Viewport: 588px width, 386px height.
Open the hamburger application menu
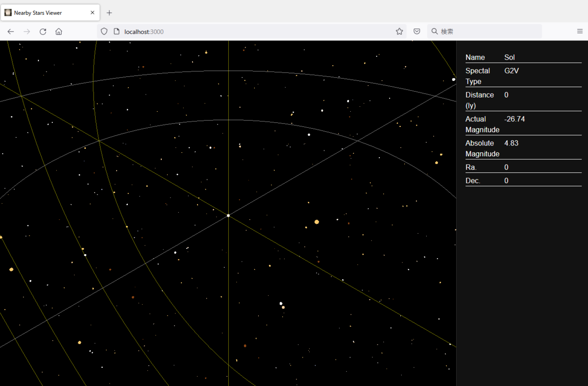click(x=580, y=31)
